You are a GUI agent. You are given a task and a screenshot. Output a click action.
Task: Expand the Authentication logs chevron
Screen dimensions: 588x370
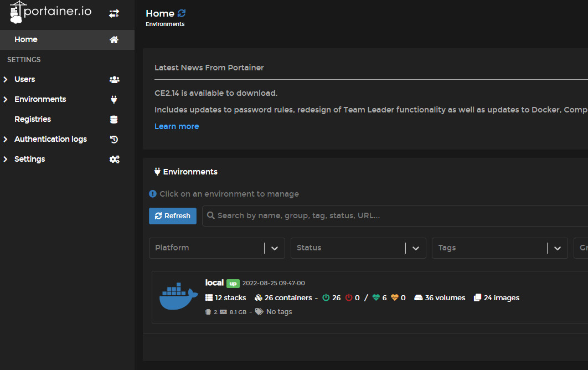pos(6,140)
